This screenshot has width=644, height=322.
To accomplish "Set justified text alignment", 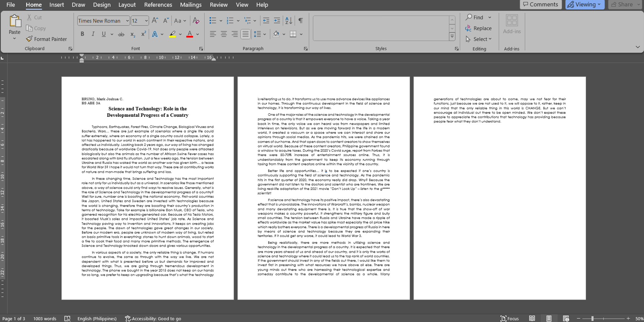I will 245,34.
